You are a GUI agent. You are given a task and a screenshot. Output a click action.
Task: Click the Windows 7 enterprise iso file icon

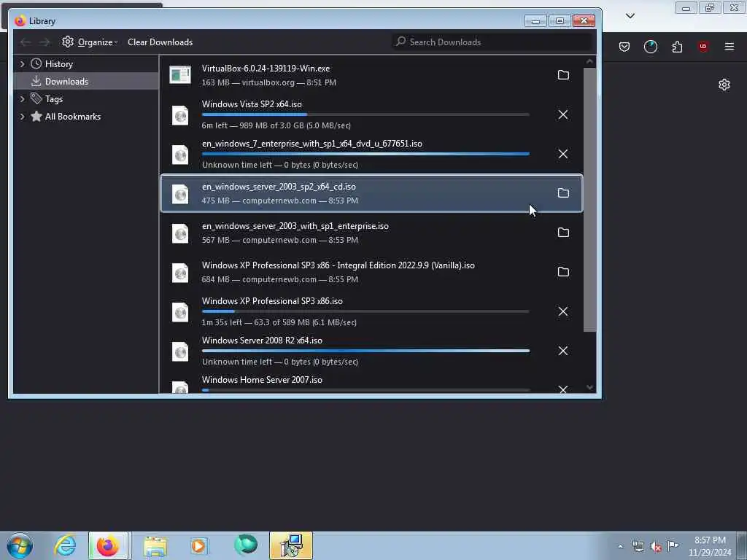coord(180,155)
